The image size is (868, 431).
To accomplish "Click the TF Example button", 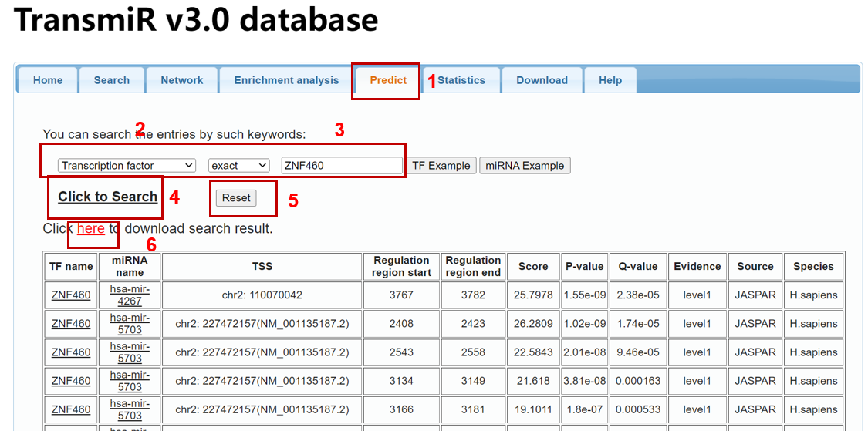I will [x=442, y=166].
